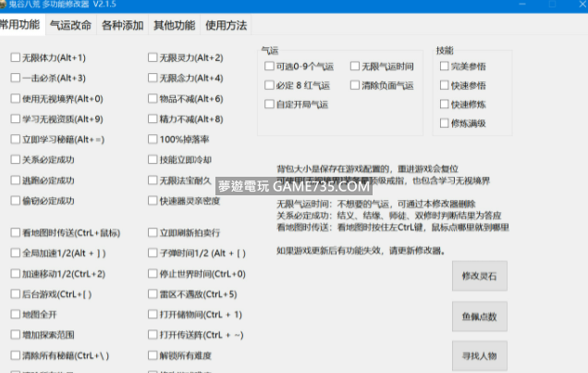The width and height of the screenshot is (588, 373).
Task: Enable 技能立即冷却 option
Action: tap(153, 159)
